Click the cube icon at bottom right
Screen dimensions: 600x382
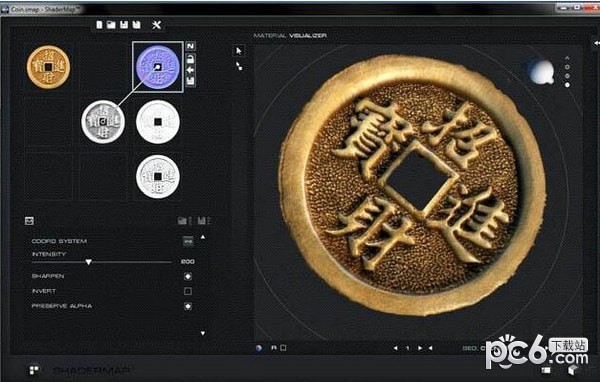coord(572,370)
